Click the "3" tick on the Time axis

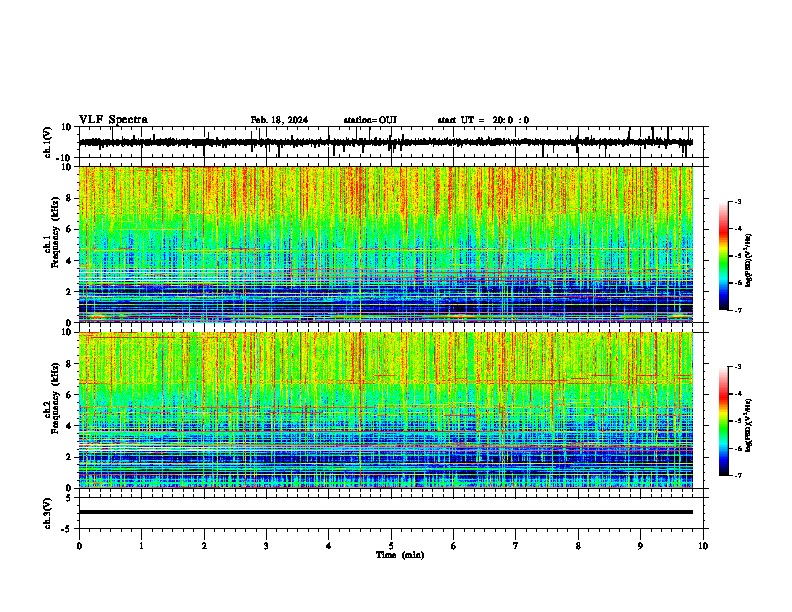pos(266,546)
